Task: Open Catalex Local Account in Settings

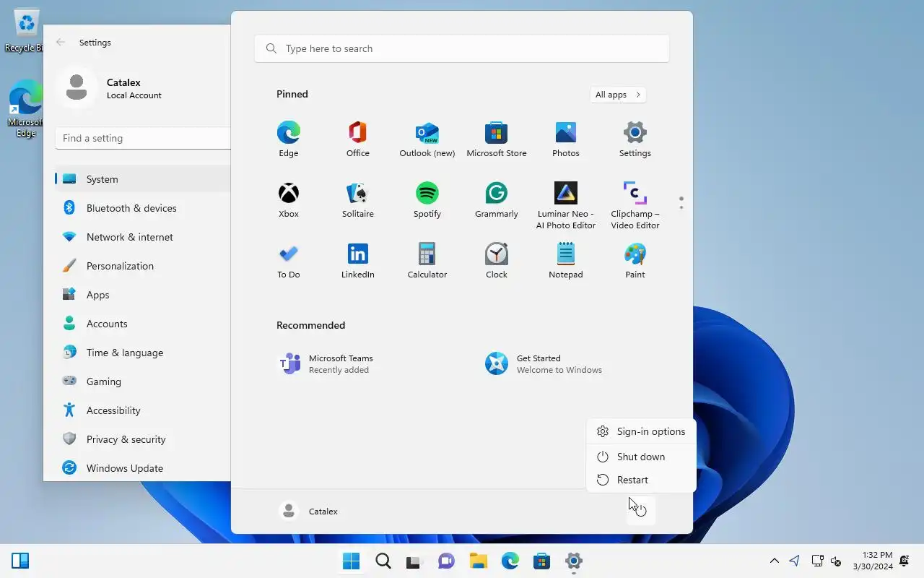Action: 110,88
